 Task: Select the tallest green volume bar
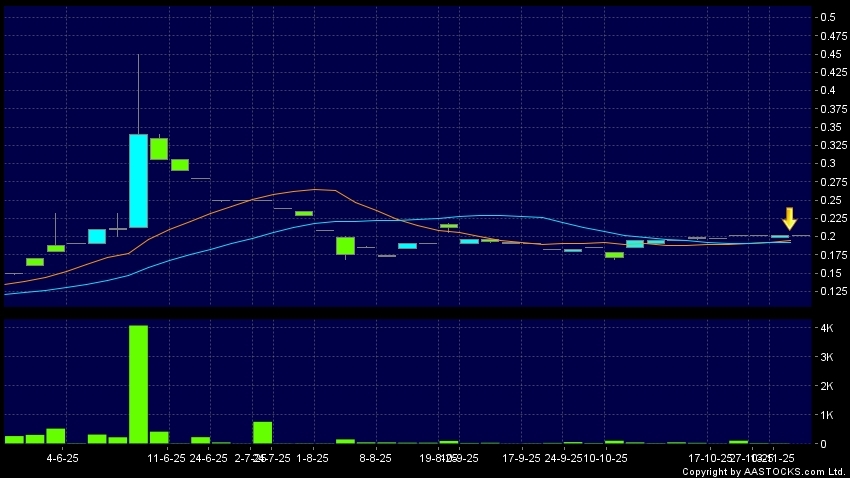point(138,384)
